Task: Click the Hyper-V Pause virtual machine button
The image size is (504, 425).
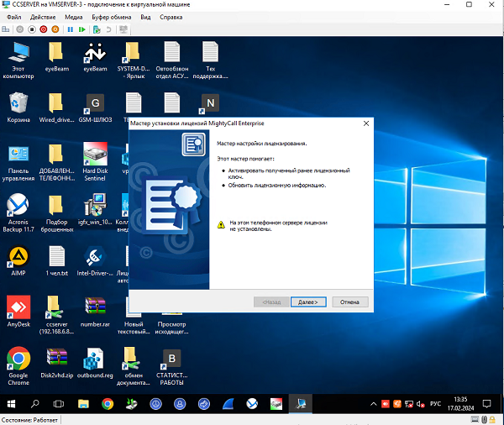Action: (x=70, y=29)
